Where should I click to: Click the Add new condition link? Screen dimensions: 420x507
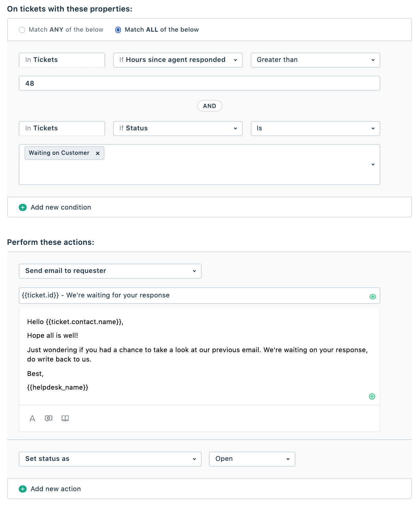[61, 207]
